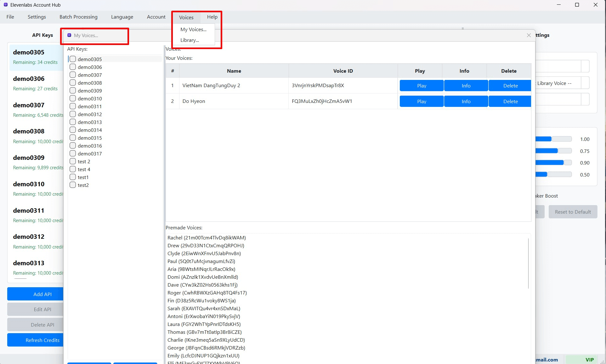Screen dimensions: 606x364
Task: Click the Premade Voices list scrollbar
Action: [x=528, y=263]
